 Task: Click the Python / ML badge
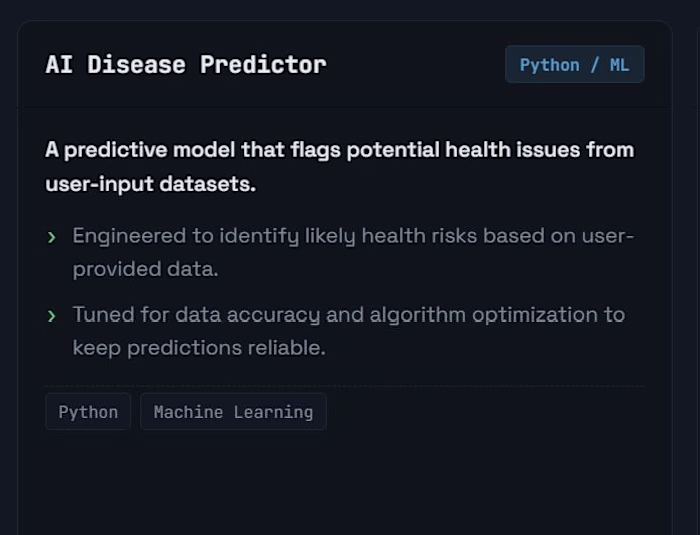point(575,64)
